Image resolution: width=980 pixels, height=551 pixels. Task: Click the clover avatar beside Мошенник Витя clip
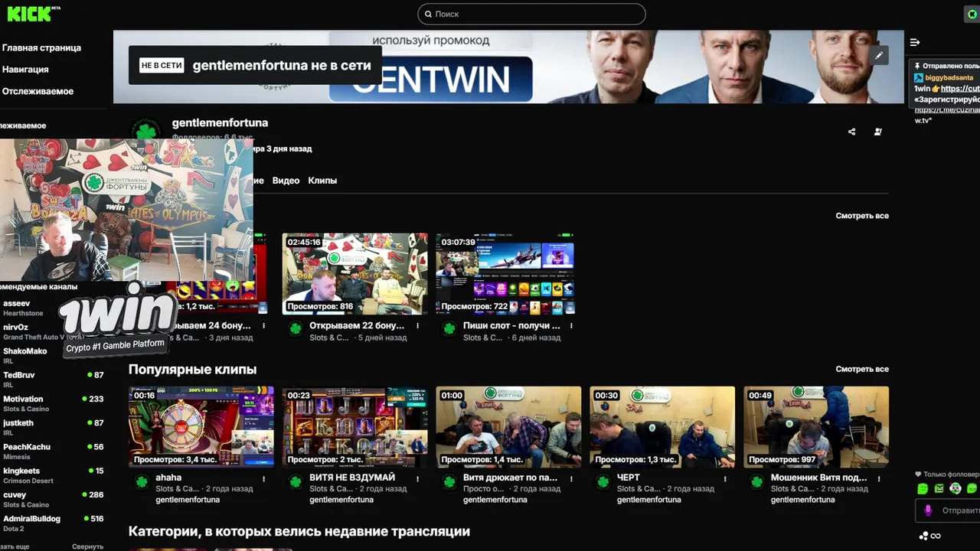click(x=756, y=481)
